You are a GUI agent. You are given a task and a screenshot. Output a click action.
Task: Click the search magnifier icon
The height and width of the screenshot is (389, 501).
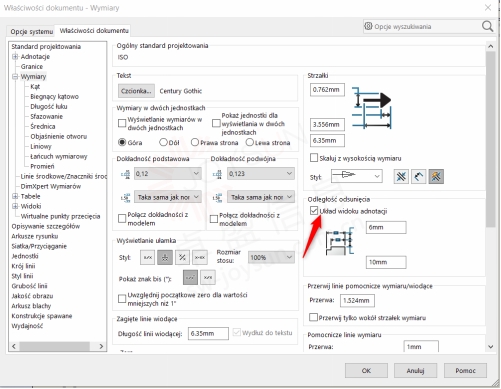(x=487, y=26)
